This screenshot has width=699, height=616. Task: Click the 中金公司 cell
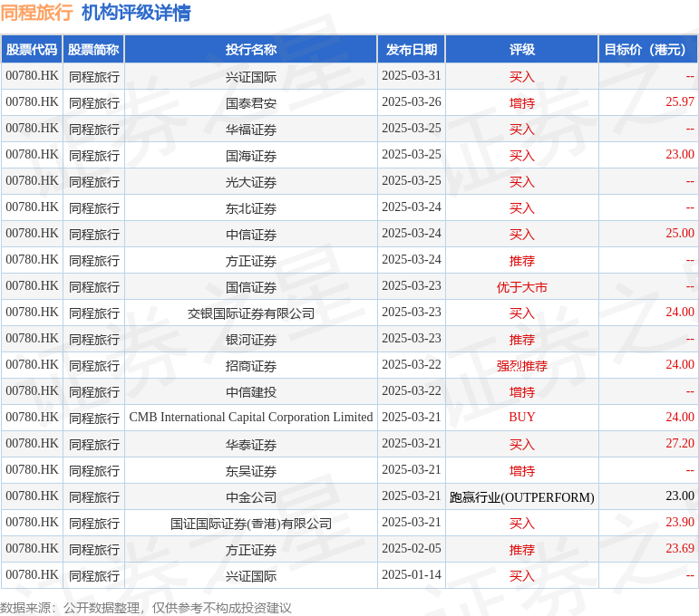coord(251,497)
